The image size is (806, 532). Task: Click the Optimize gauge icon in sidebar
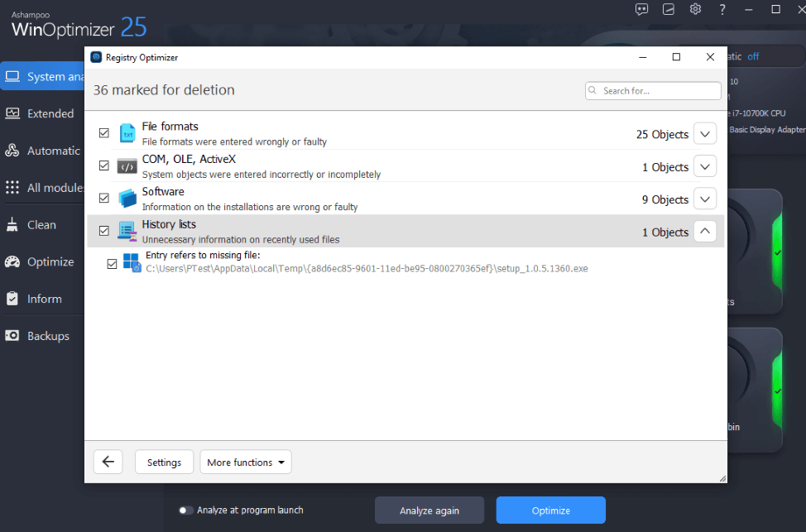click(12, 261)
